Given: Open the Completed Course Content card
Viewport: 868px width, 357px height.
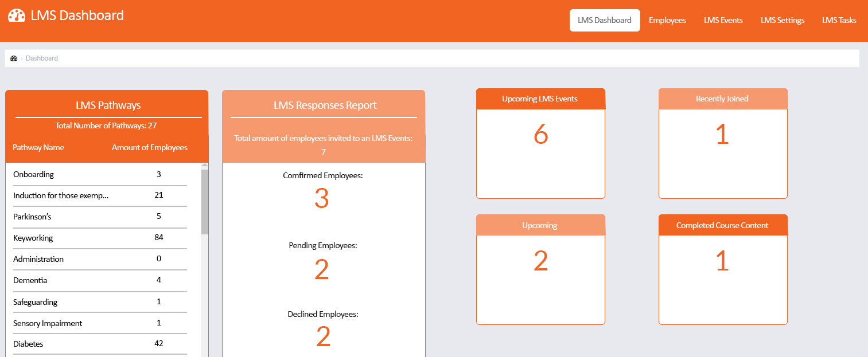Looking at the screenshot, I should (x=723, y=269).
